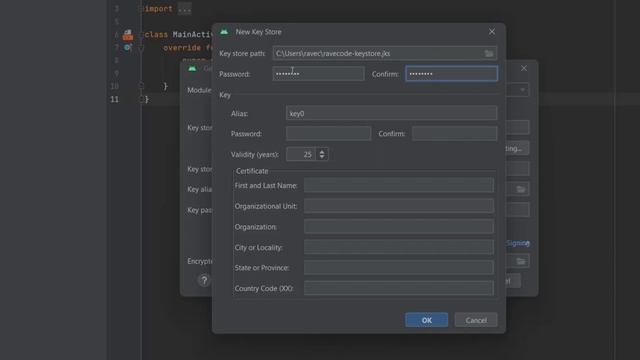Click the MainActivity class gutter icon
Screen dimensions: 640x360
point(128,35)
